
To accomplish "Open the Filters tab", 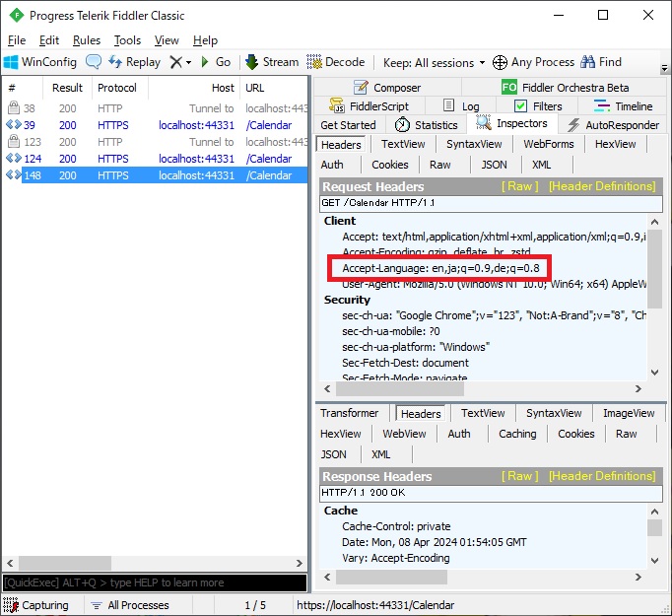I will tap(538, 106).
